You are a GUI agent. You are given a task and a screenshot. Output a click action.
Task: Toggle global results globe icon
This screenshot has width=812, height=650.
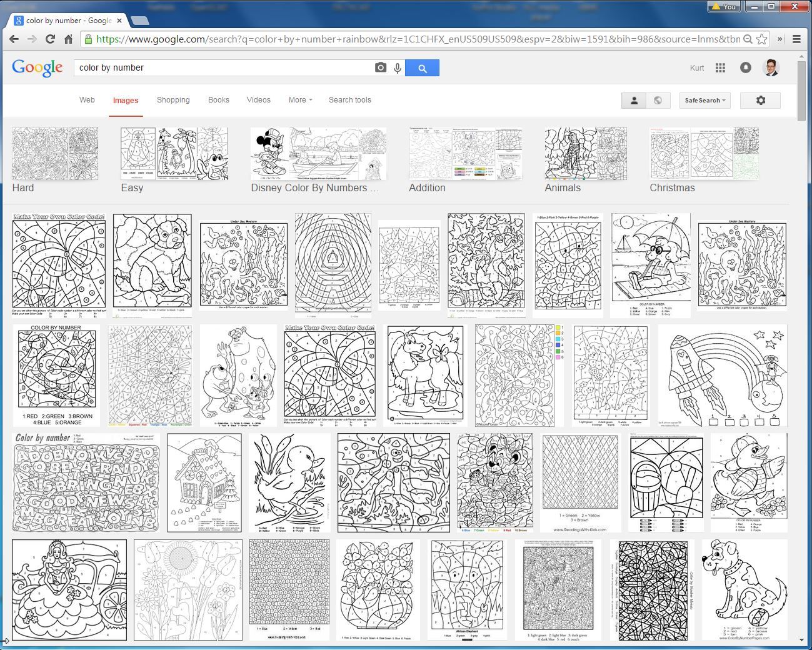click(x=658, y=100)
